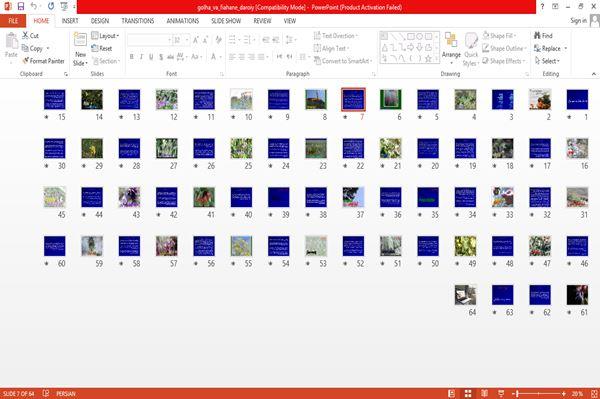The height and width of the screenshot is (399, 600).
Task: Click Increase Font Size button
Action: [x=196, y=40]
